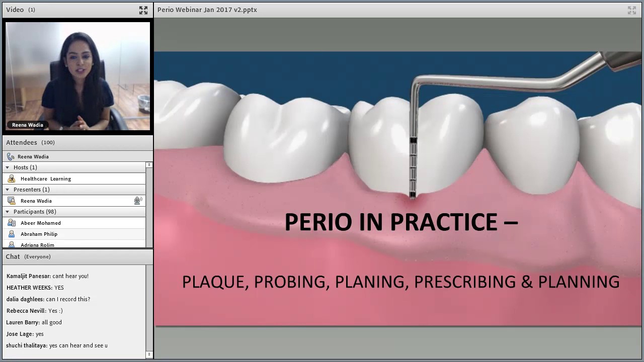Click the chat scroll down arrow
The width and height of the screenshot is (644, 362).
click(149, 354)
